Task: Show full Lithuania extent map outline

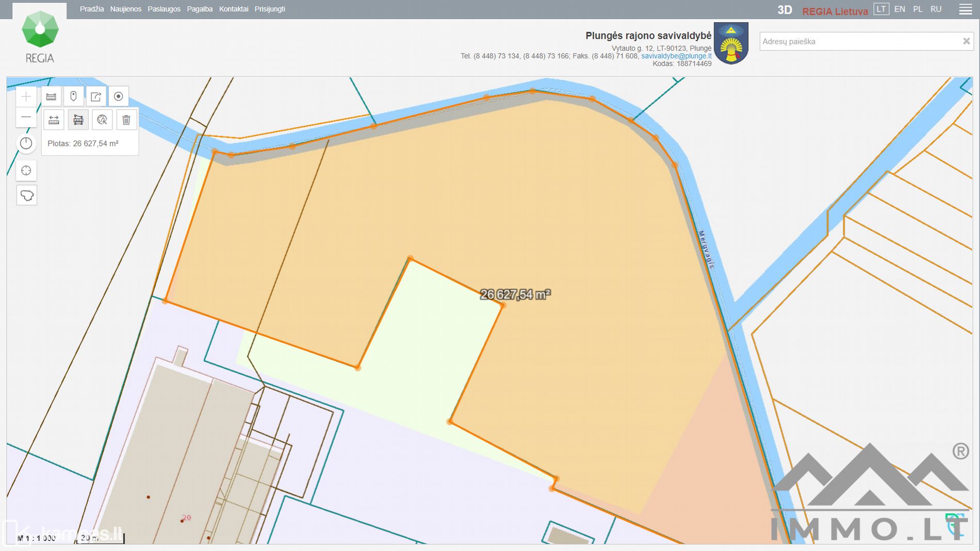Action: (26, 195)
